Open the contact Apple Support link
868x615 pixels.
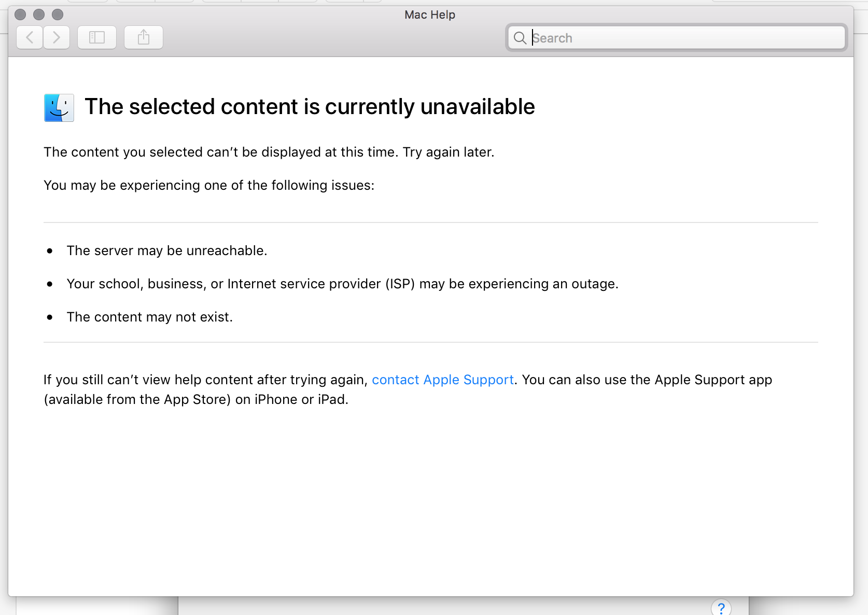(x=443, y=380)
